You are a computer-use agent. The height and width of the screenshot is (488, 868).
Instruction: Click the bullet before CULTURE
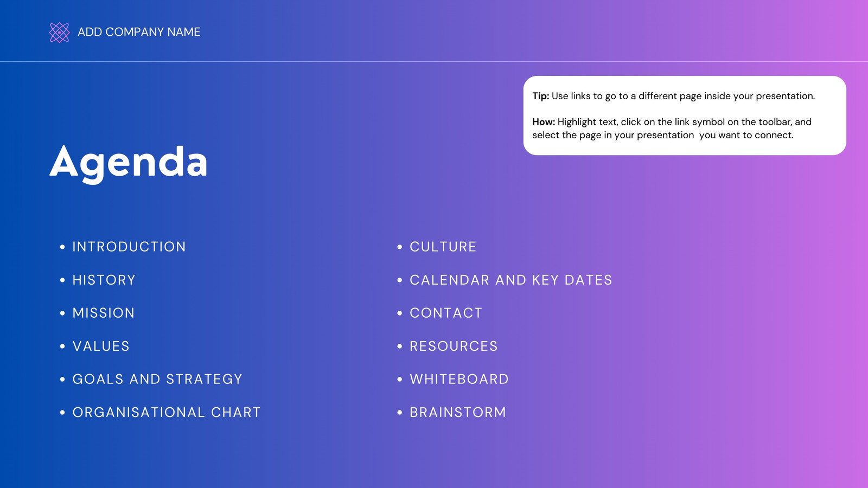(x=400, y=247)
